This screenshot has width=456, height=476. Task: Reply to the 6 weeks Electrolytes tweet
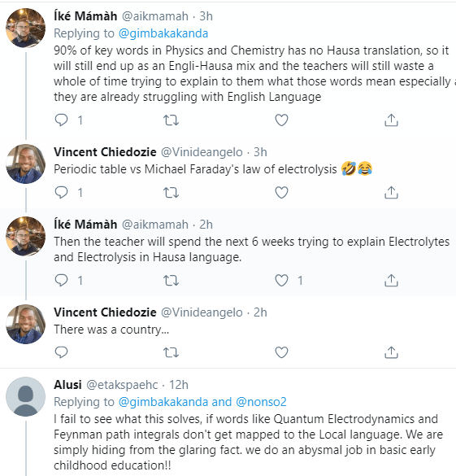61,280
